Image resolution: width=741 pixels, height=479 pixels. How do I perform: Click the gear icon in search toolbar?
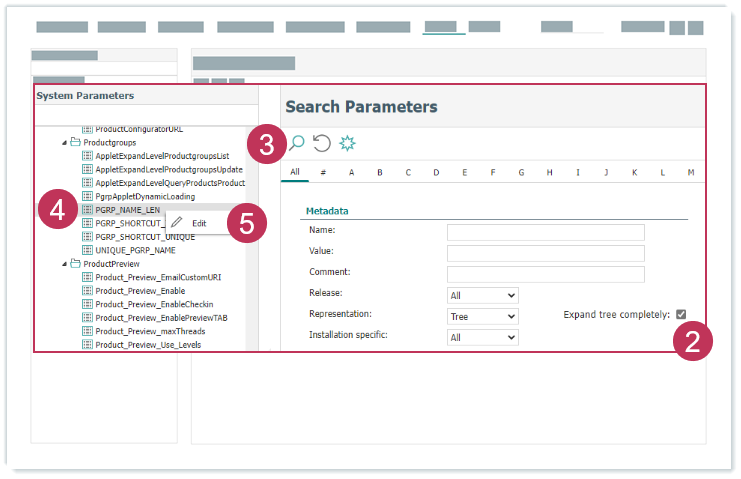point(347,144)
